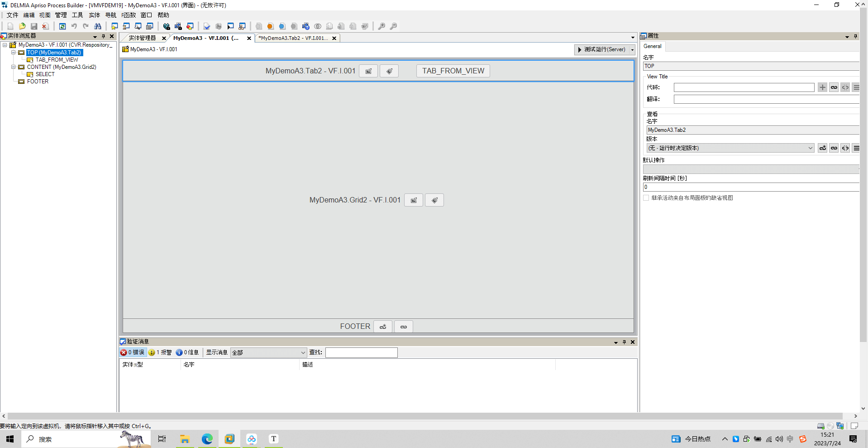Screen dimensions: 868x448
Task: Click the orange circle toolbar icon
Action: (271, 26)
